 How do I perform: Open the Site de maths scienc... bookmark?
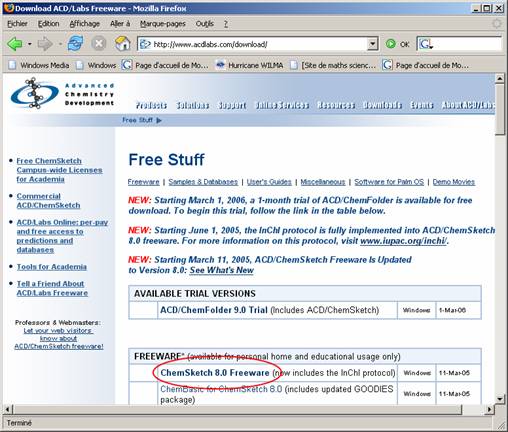(x=333, y=65)
